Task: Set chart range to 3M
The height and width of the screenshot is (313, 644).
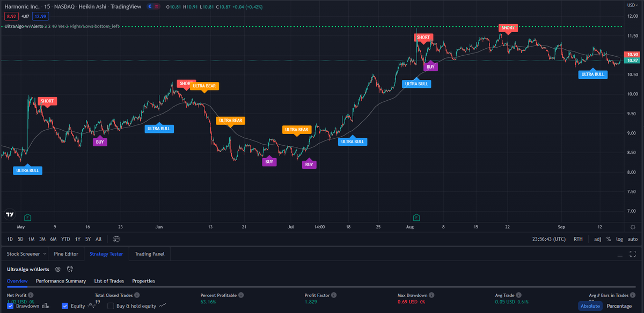Action: (x=42, y=239)
